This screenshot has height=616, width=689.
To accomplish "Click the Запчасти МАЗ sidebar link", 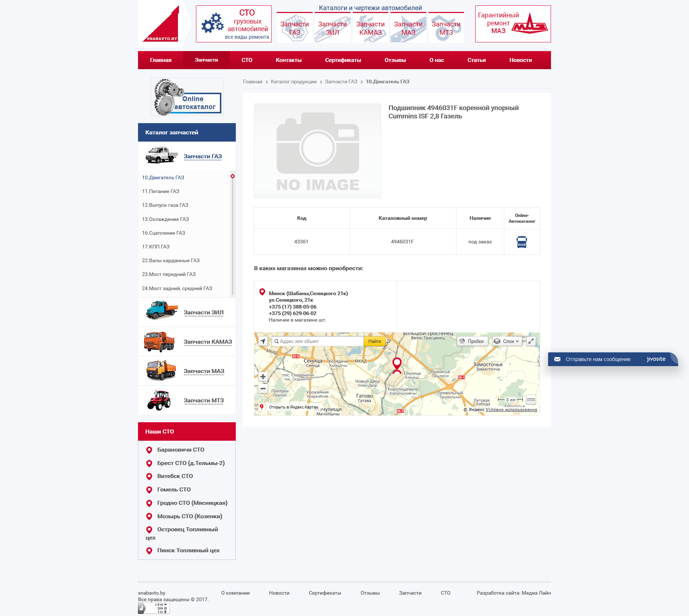I will pos(204,371).
